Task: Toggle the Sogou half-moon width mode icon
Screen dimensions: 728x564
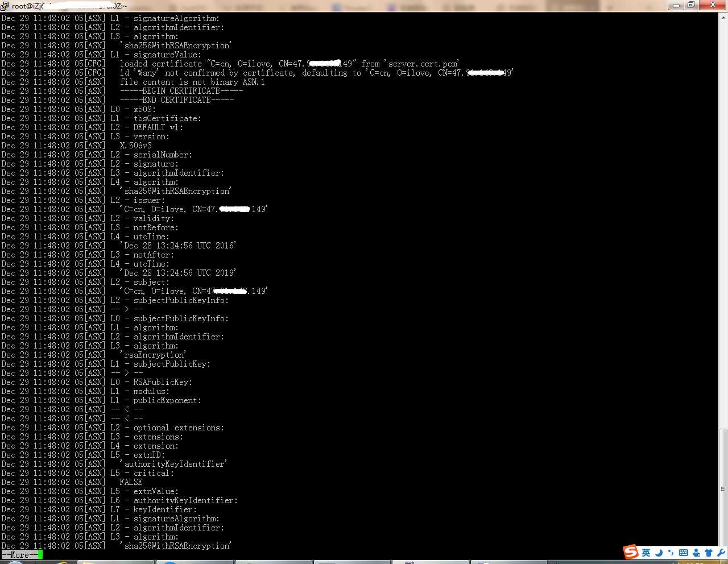Action: 659,553
